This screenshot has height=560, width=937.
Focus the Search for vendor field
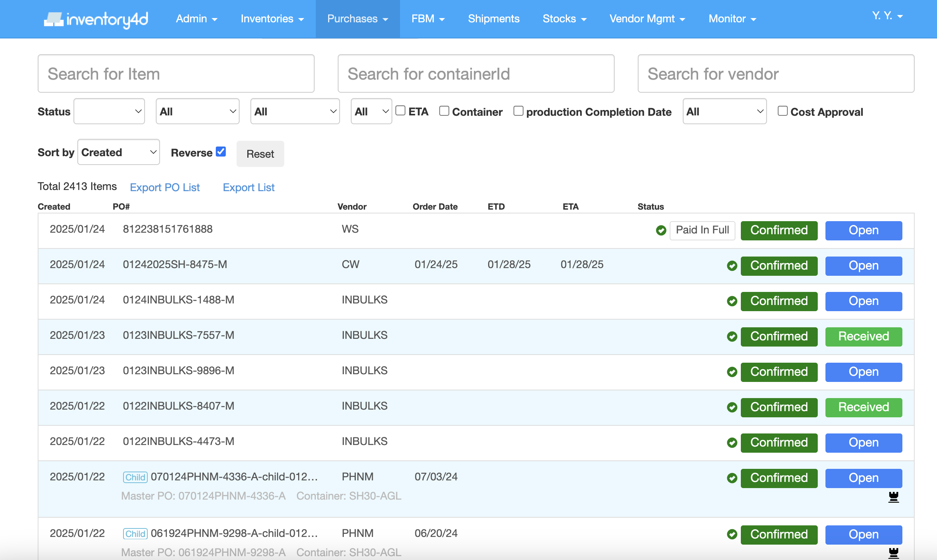click(x=775, y=74)
